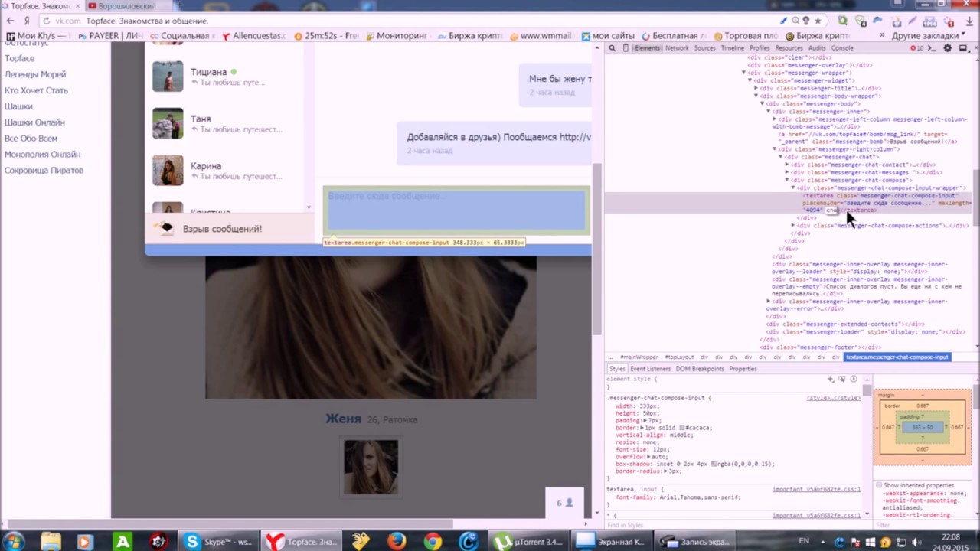Image resolution: width=980 pixels, height=551 pixels.
Task: Open the red error counter badge
Action: [x=916, y=48]
